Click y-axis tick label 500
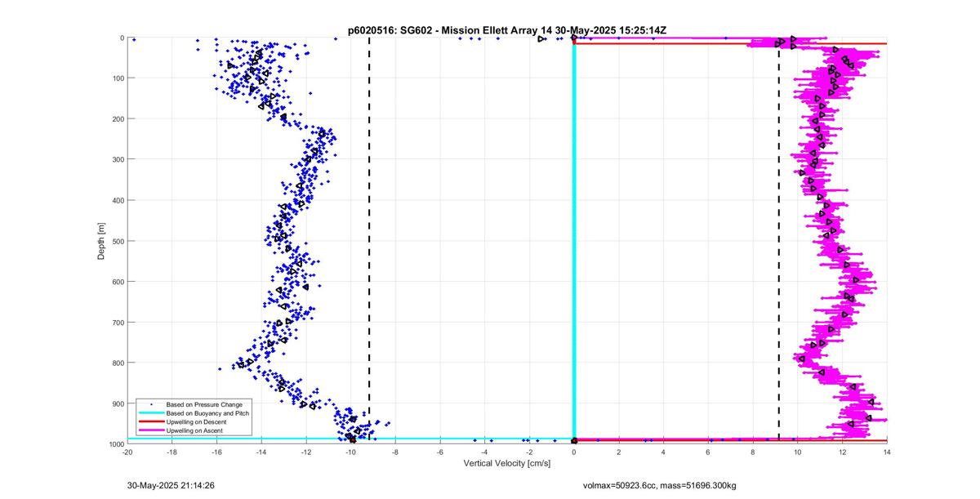The height and width of the screenshot is (499, 980). coord(117,241)
